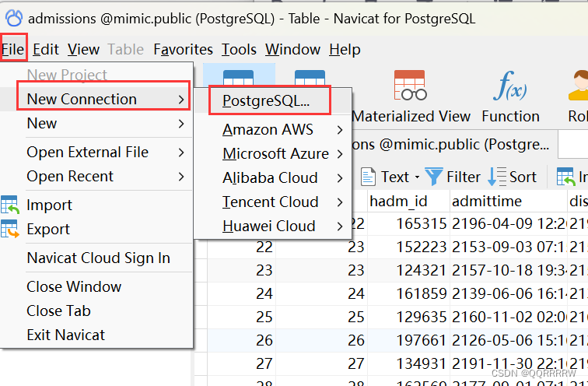The width and height of the screenshot is (588, 386).
Task: Expand the Open Recent submenu arrow
Action: [181, 177]
